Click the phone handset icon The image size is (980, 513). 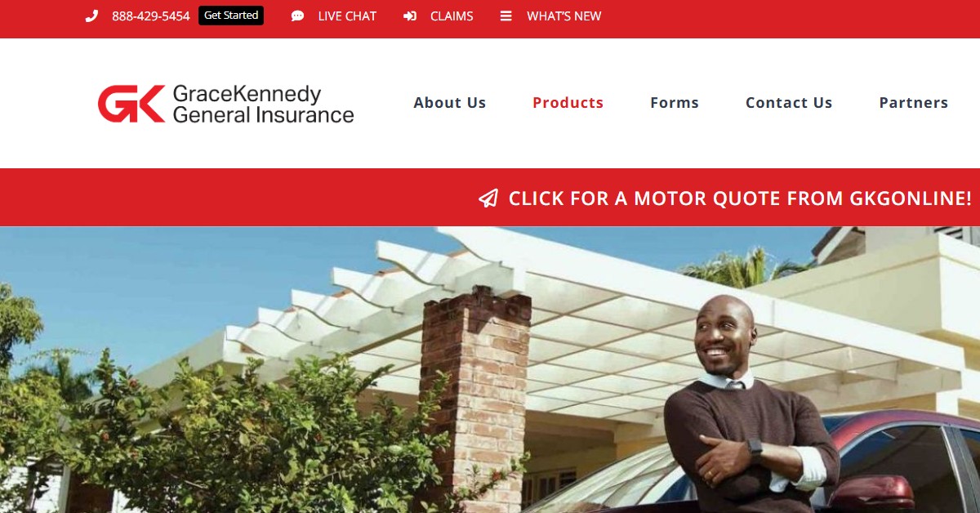[91, 16]
